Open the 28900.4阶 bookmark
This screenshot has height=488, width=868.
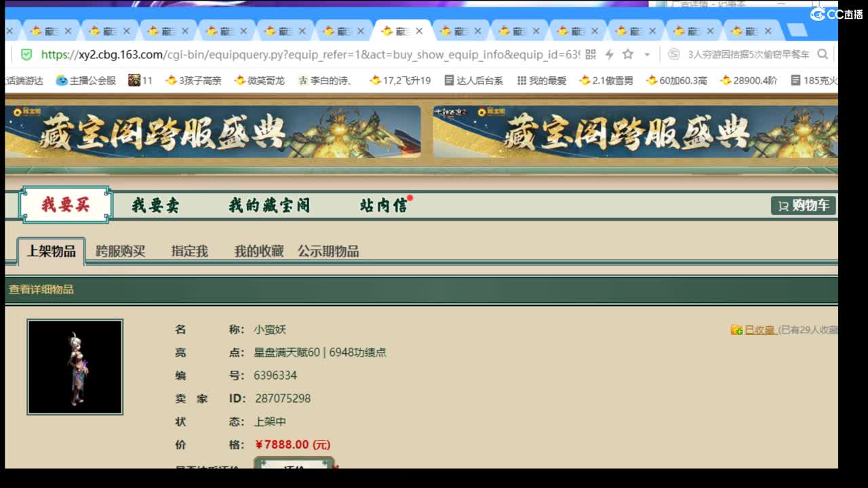click(x=749, y=80)
